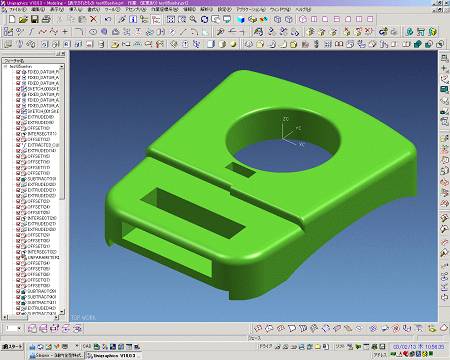Click the feature tree vertical scrollbar
The width and height of the screenshot is (450, 360).
(62, 189)
